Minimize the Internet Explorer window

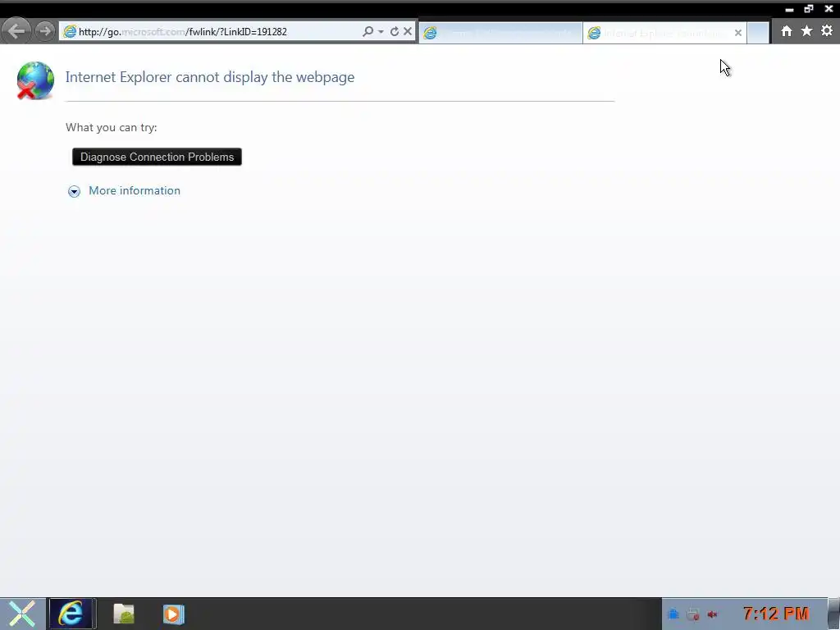tap(789, 9)
